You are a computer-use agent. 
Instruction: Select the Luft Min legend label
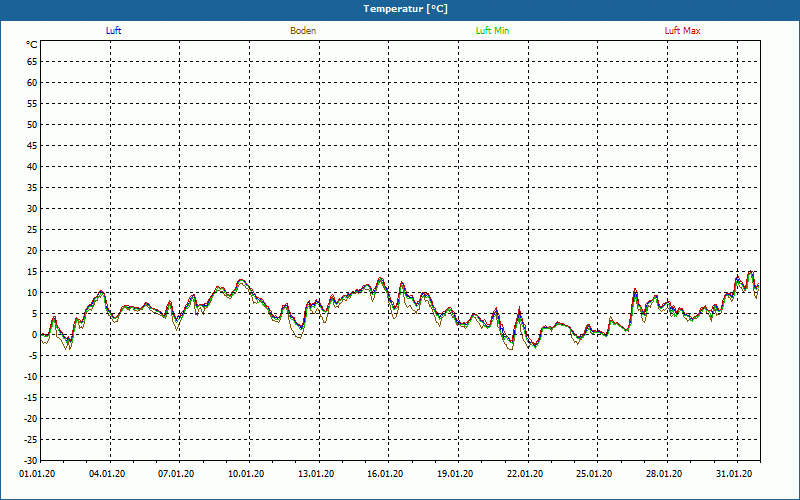492,31
